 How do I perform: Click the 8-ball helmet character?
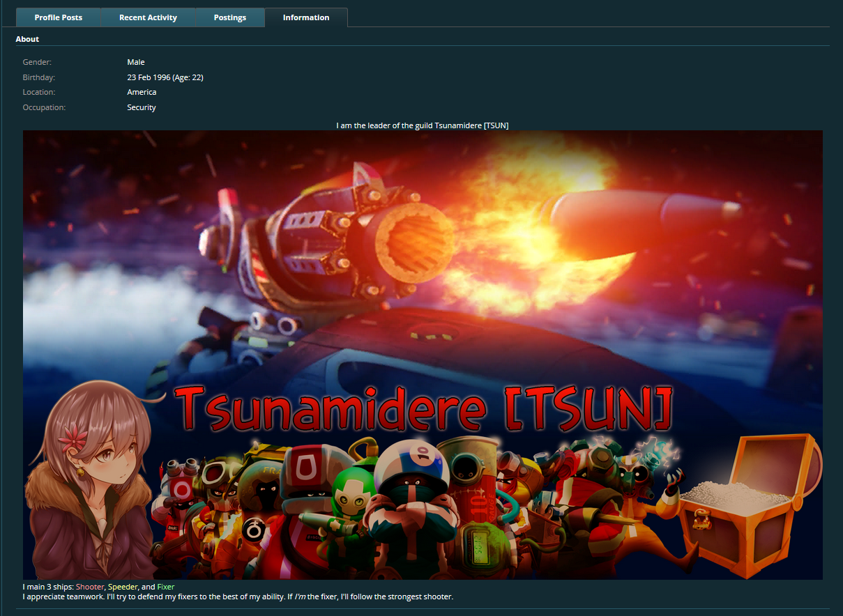click(410, 488)
